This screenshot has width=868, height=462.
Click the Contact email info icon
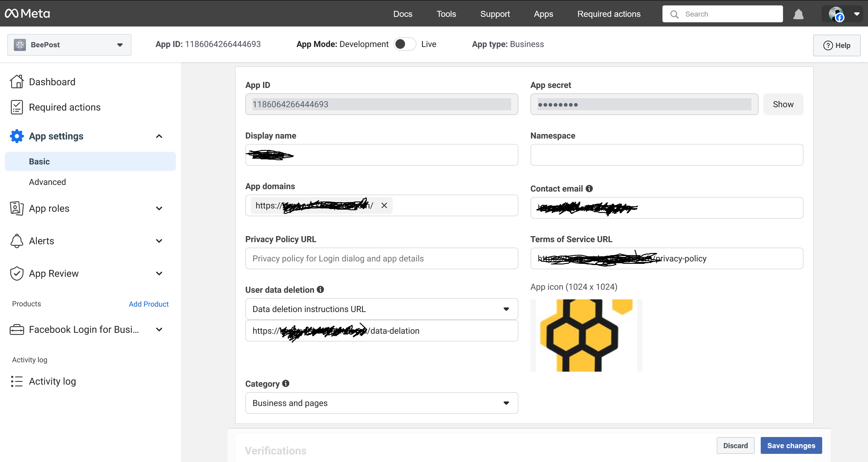click(589, 189)
